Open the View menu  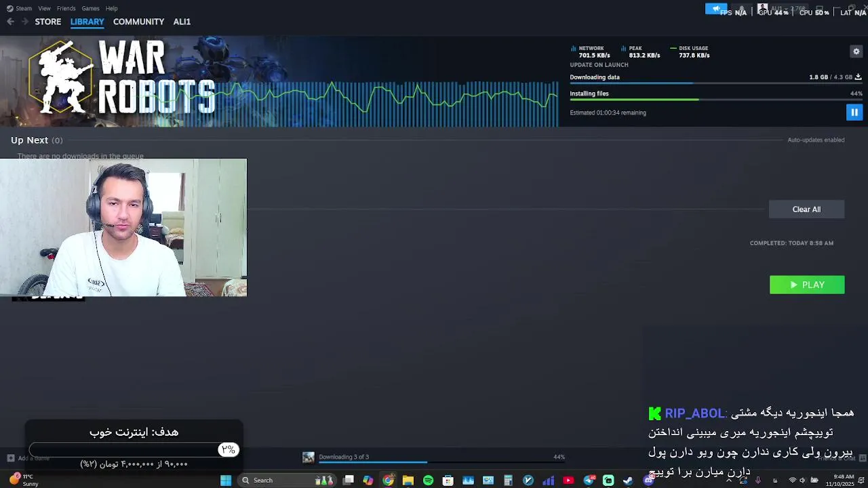pos(44,8)
